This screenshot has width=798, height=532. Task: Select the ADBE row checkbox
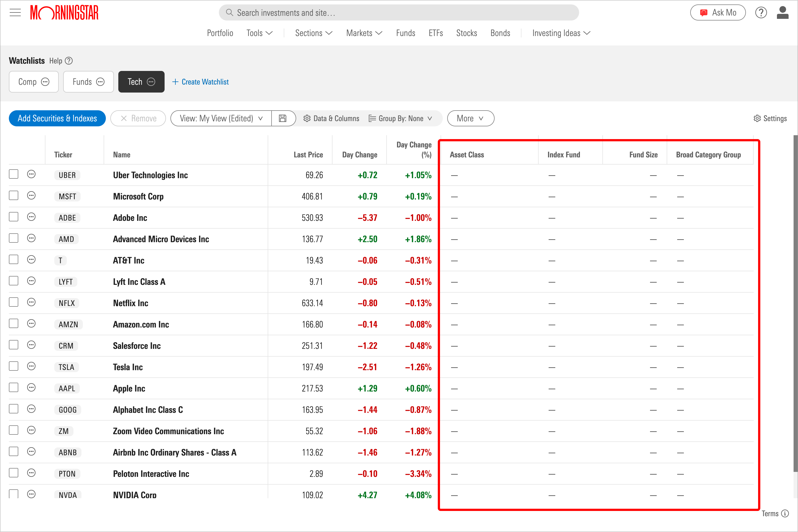point(14,217)
